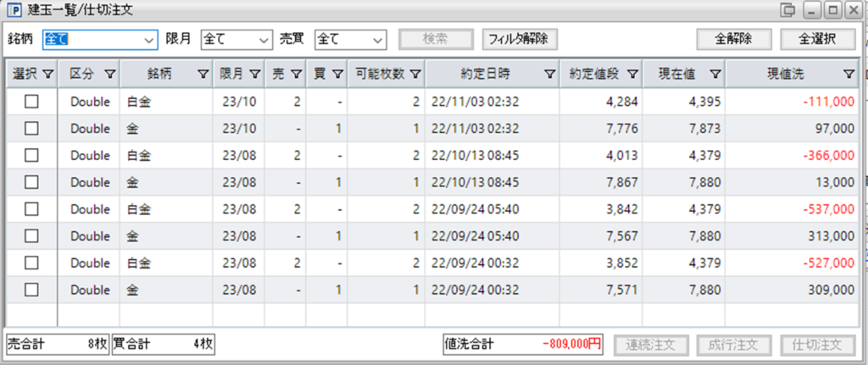Open the 限月 dropdown above the table

[x=236, y=40]
